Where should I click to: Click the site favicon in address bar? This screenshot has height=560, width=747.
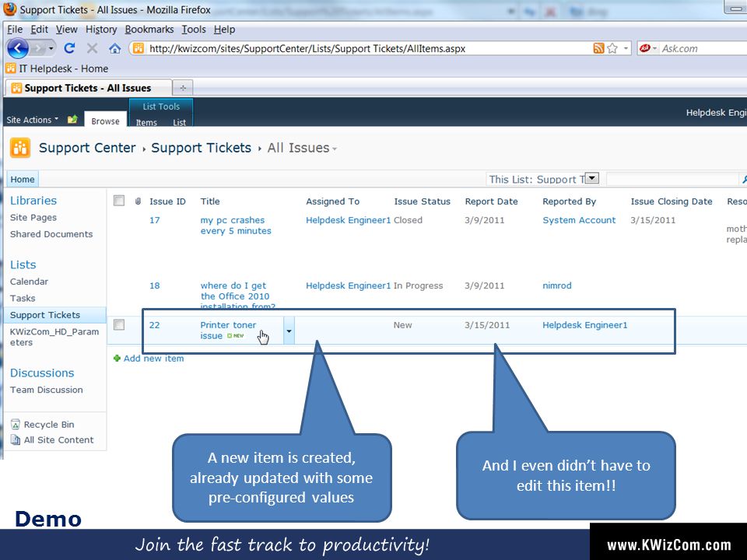point(139,48)
